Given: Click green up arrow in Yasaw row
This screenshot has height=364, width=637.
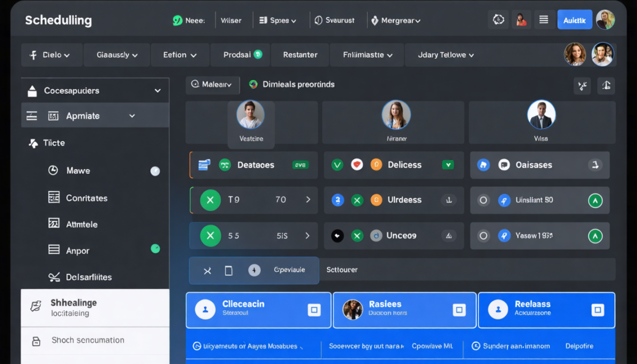Looking at the screenshot, I should (596, 236).
